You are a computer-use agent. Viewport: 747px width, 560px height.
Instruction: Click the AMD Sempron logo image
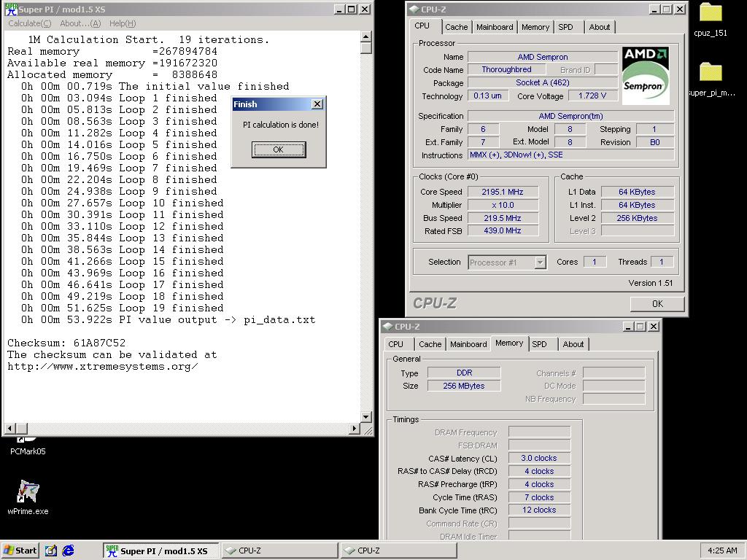pyautogui.click(x=646, y=75)
